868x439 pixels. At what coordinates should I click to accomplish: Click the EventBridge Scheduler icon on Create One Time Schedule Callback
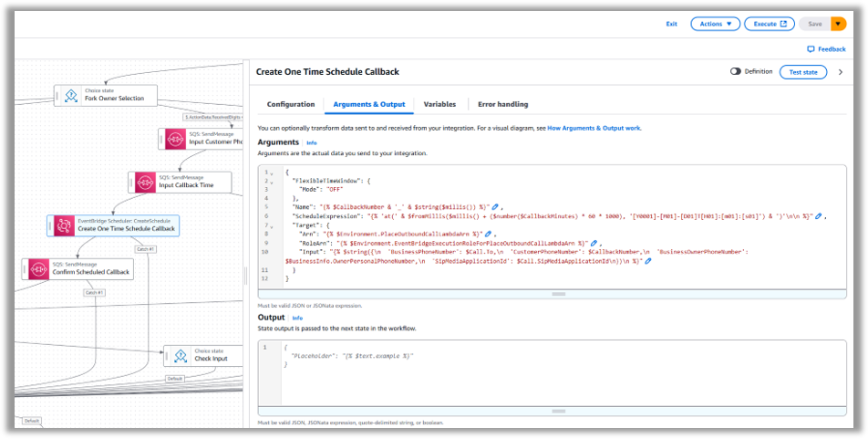point(64,225)
